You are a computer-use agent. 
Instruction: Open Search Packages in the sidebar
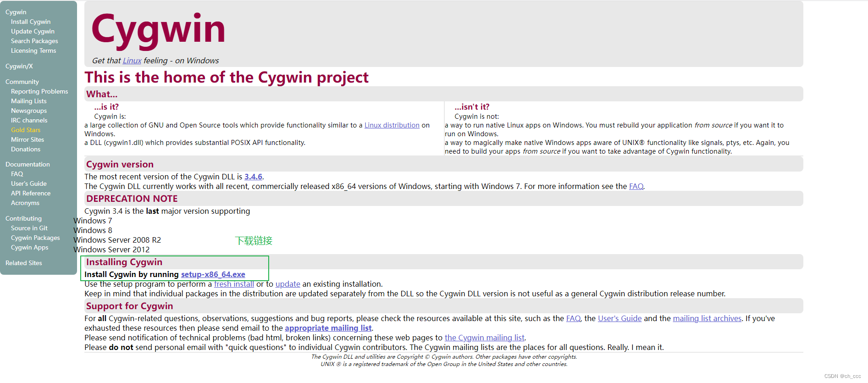34,41
